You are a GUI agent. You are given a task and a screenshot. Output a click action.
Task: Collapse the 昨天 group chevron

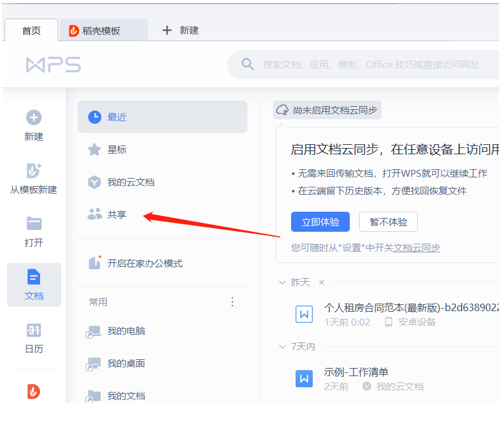click(x=282, y=283)
